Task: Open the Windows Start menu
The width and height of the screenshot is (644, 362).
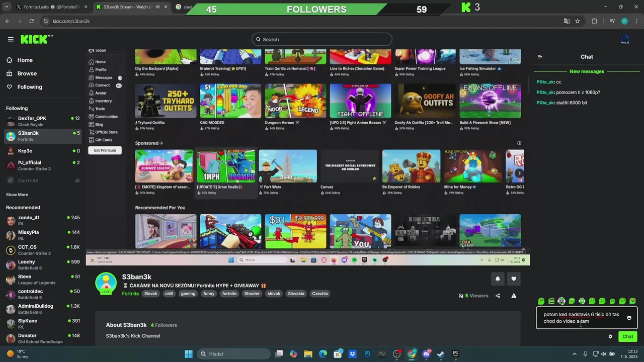Action: click(x=188, y=354)
